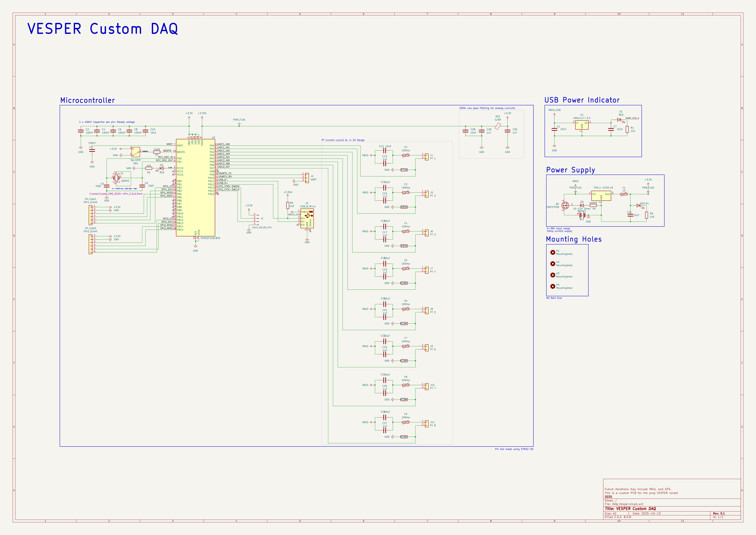The height and width of the screenshot is (535, 756).
Task: Select the D2 RED LED near PC13
Action: click(161, 168)
